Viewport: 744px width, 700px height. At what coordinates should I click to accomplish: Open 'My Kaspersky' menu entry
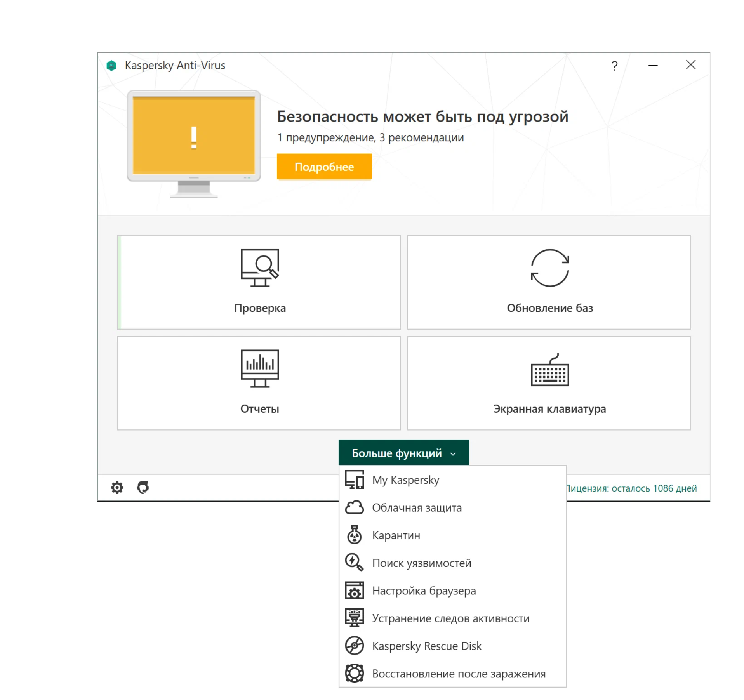[452, 479]
